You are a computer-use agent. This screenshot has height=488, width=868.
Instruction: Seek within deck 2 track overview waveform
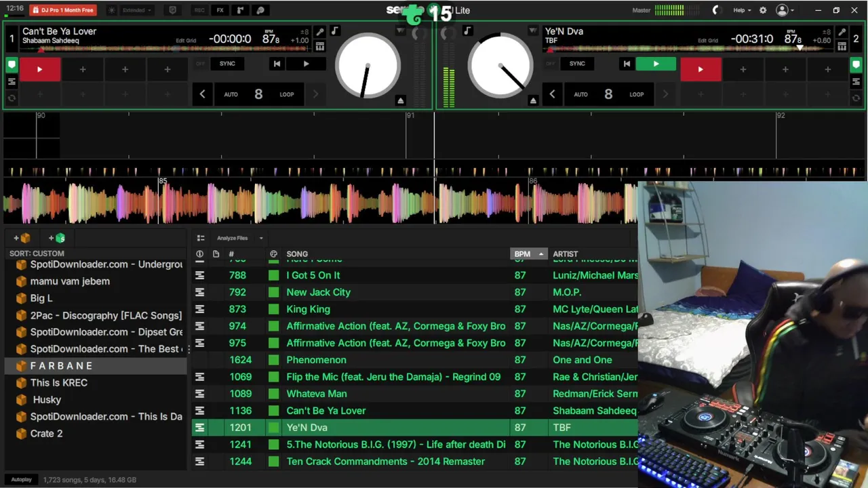pos(687,49)
